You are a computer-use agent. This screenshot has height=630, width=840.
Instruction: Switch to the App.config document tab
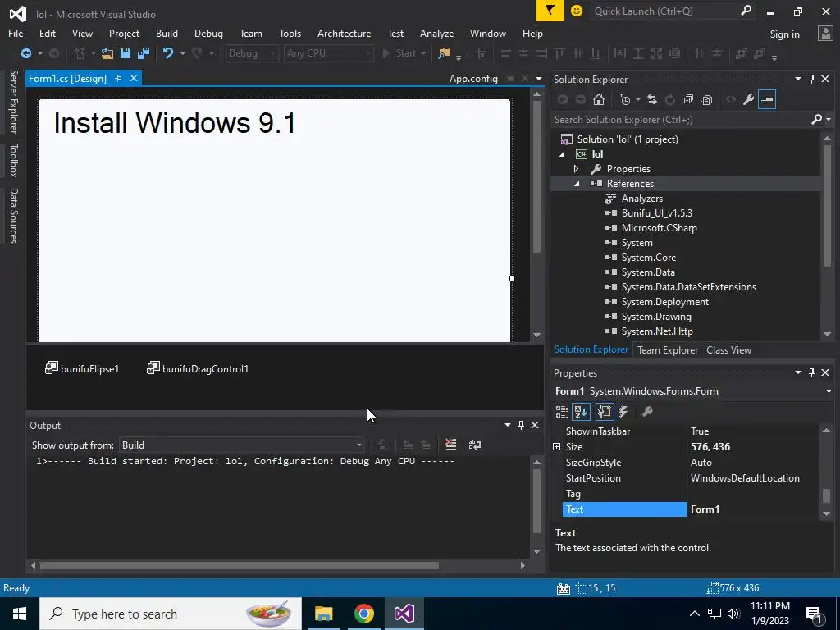[473, 79]
